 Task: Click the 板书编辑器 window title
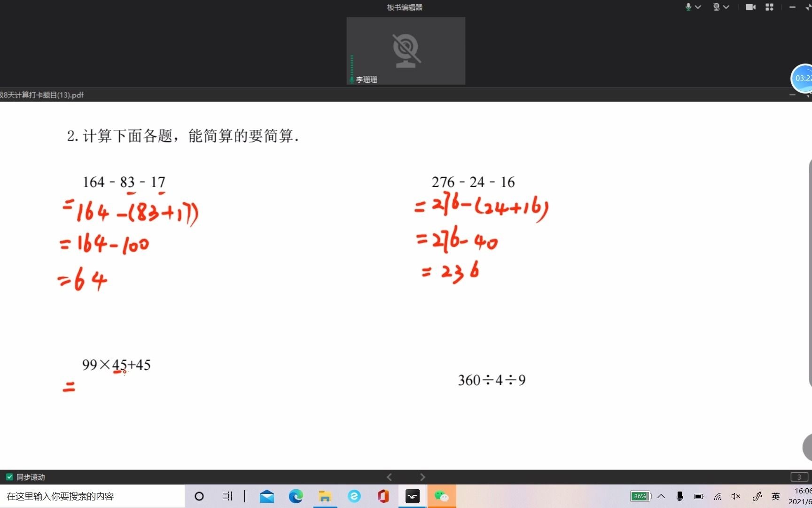405,7
